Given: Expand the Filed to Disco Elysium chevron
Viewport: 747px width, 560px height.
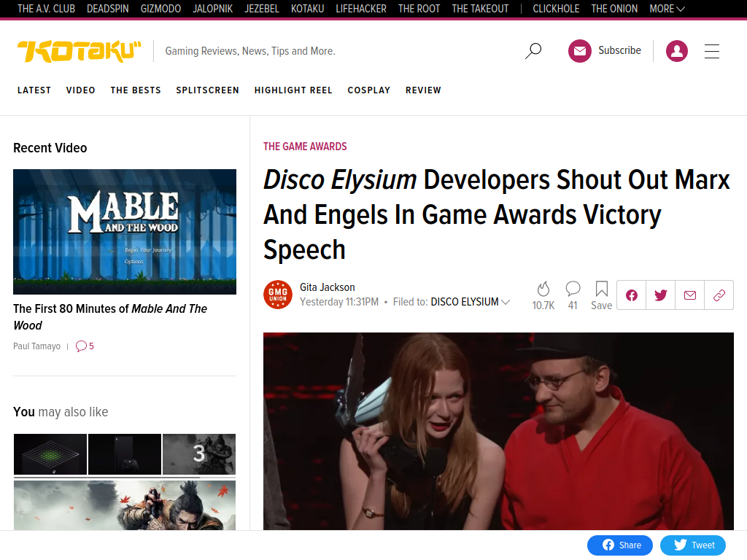Looking at the screenshot, I should (506, 302).
